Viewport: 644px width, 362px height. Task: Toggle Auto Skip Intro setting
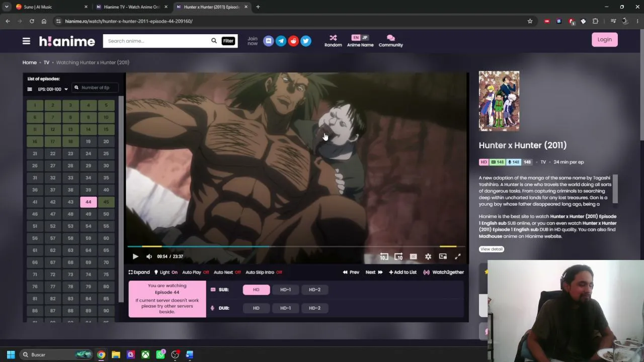coord(264,273)
